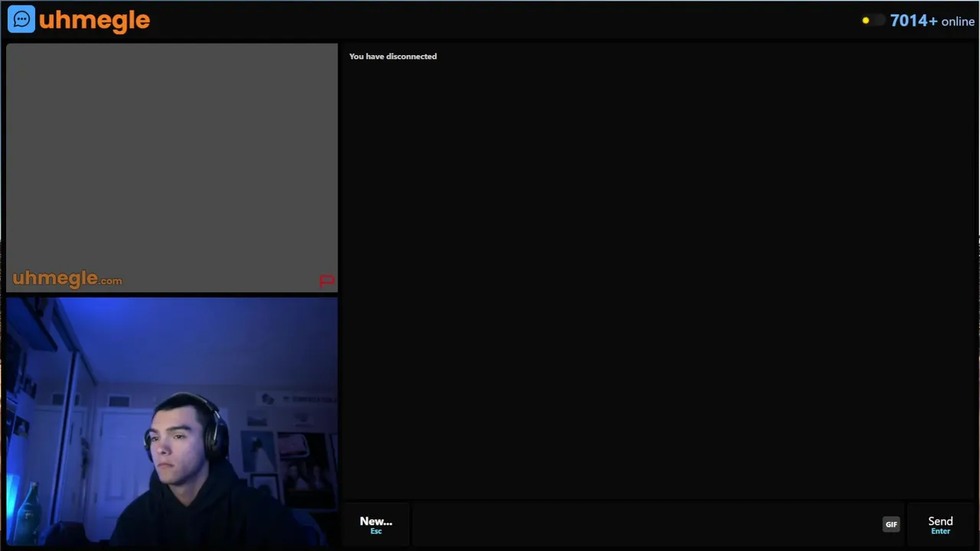Click the '7014+ online' counter
The image size is (980, 551).
click(x=932, y=21)
